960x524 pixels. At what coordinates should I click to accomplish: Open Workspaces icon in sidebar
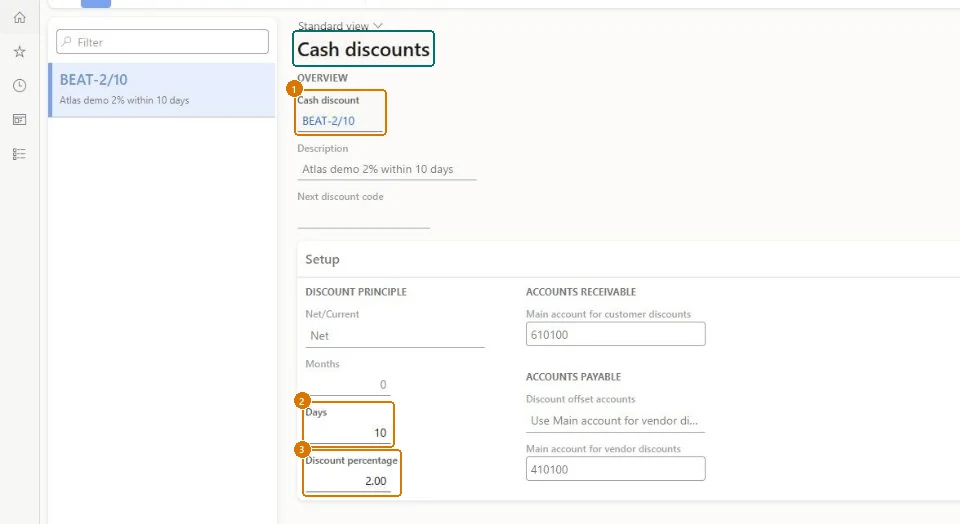click(x=20, y=119)
